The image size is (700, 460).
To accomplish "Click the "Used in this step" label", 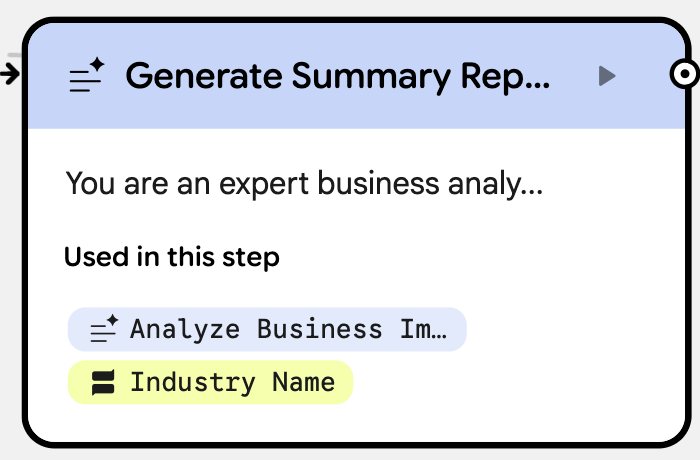I will point(171,257).
